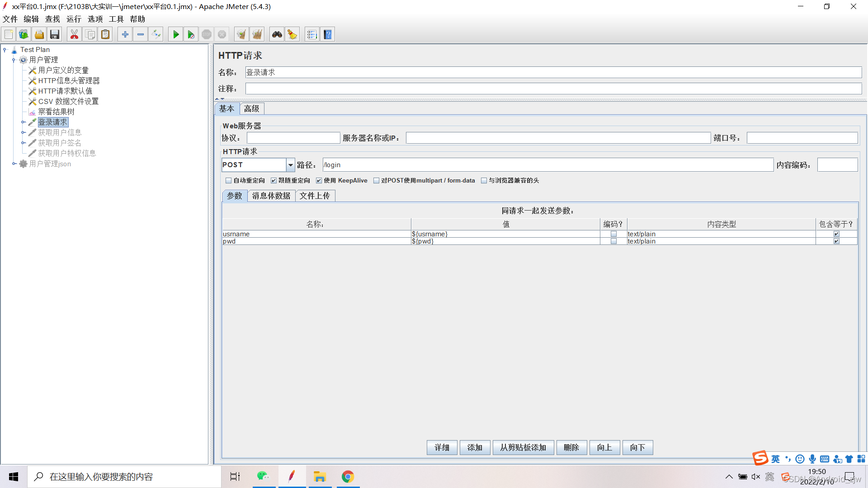868x488 pixels.
Task: Open the 运行 menu
Action: click(x=74, y=19)
